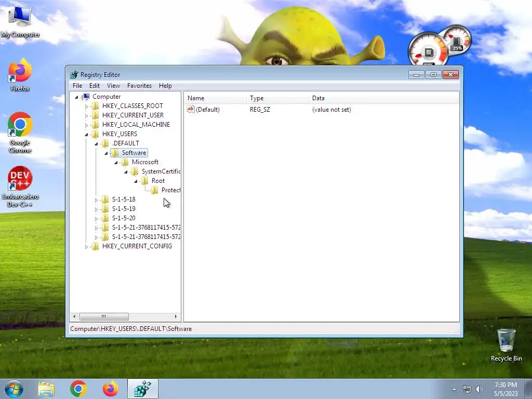This screenshot has height=399, width=532.
Task: Collapse the .DEFAULT key
Action: 96,144
